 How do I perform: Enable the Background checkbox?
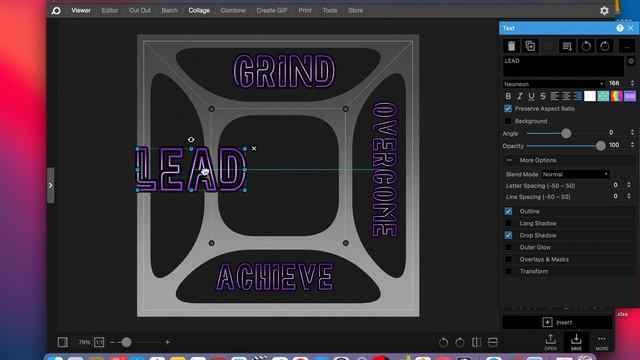tap(508, 121)
